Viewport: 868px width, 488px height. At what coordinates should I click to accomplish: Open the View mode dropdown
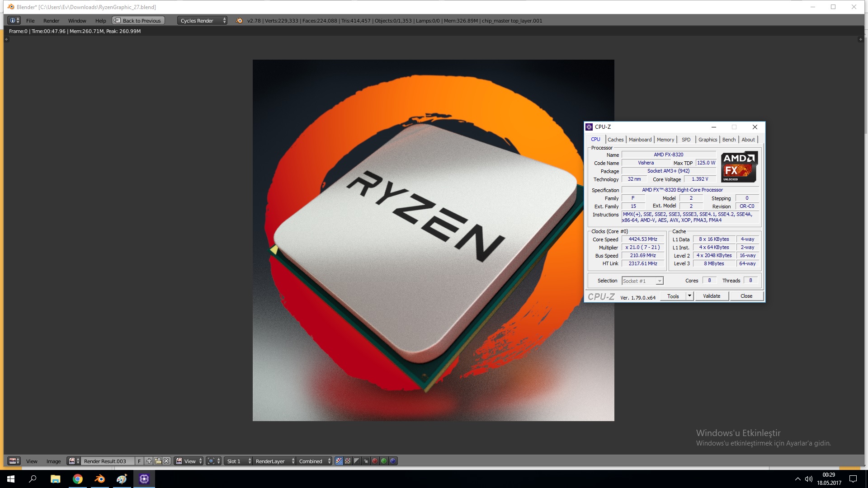(189, 461)
